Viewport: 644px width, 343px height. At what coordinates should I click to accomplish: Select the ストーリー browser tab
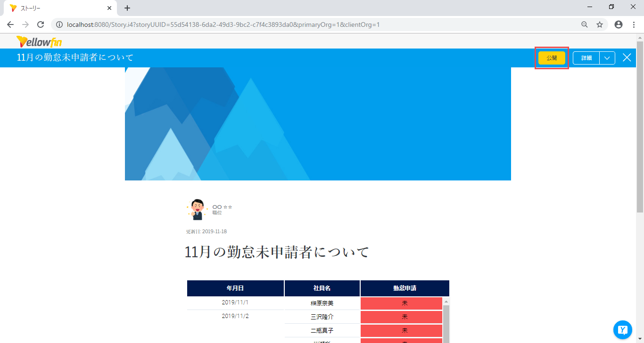click(60, 8)
